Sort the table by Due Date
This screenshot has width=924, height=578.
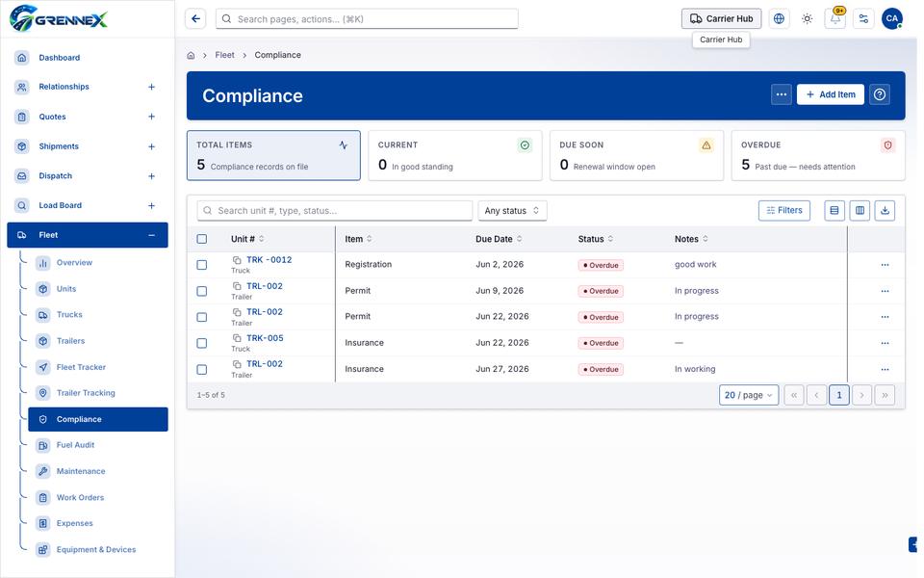click(x=499, y=239)
